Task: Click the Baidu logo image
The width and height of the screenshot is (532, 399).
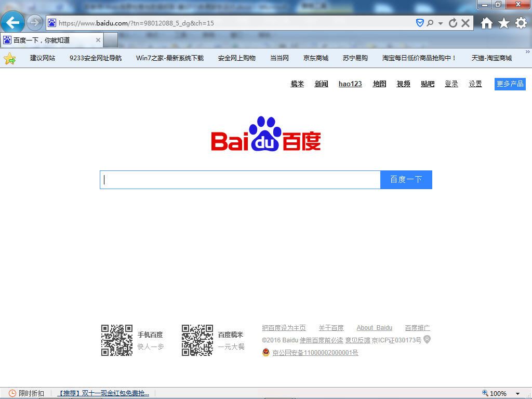Action: 265,134
